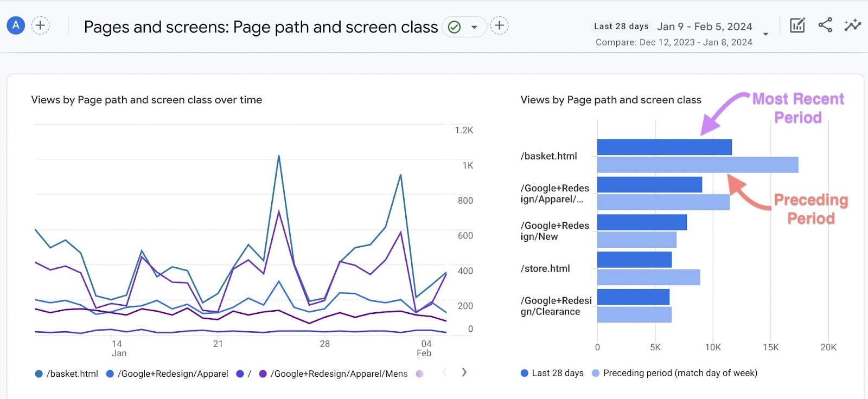Add a new comparison with dashed plus icon

tap(41, 25)
